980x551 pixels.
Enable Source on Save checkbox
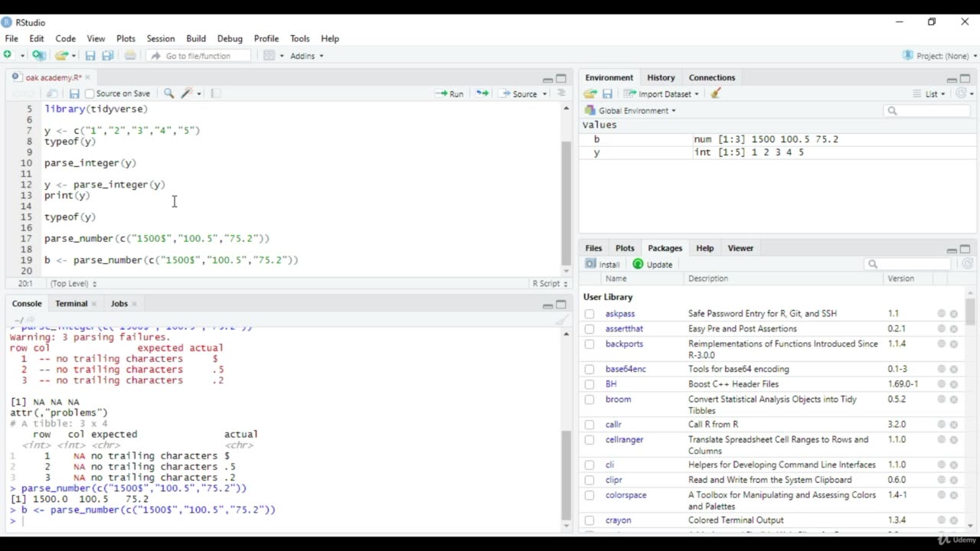[x=90, y=93]
